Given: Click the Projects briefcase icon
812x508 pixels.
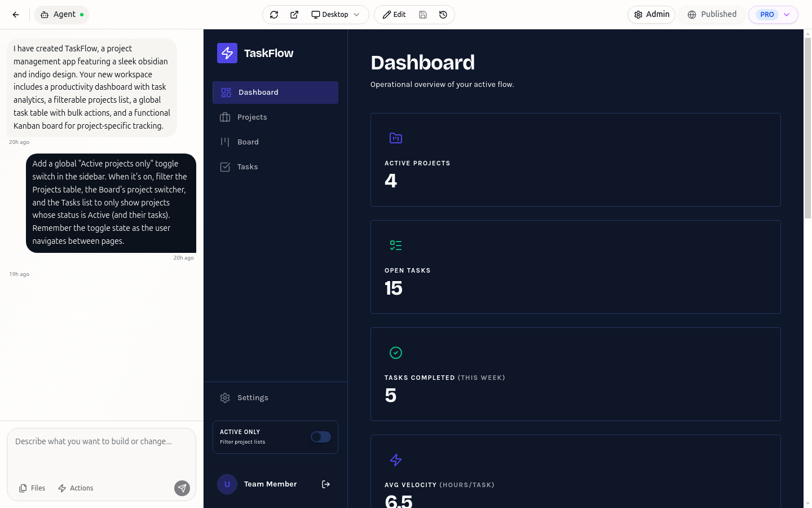Looking at the screenshot, I should (x=225, y=117).
